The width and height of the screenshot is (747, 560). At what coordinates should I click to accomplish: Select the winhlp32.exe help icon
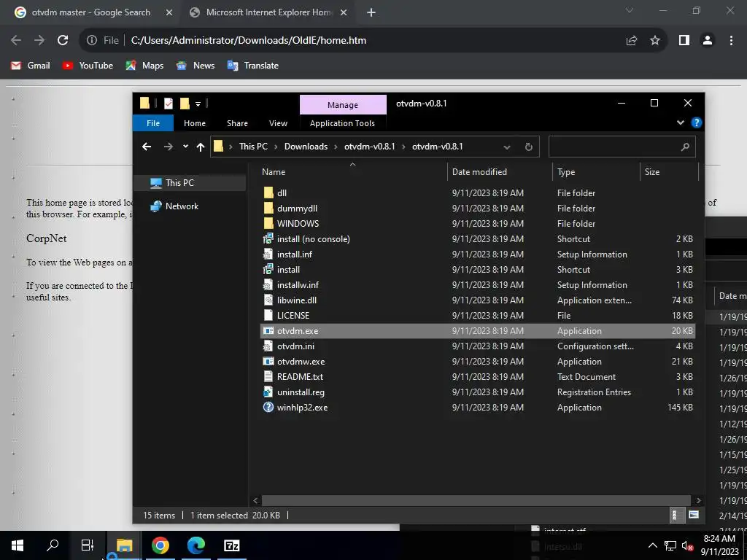tap(268, 407)
